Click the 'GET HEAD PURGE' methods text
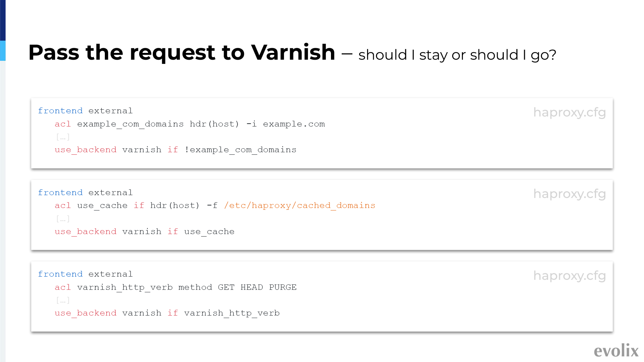 (257, 287)
